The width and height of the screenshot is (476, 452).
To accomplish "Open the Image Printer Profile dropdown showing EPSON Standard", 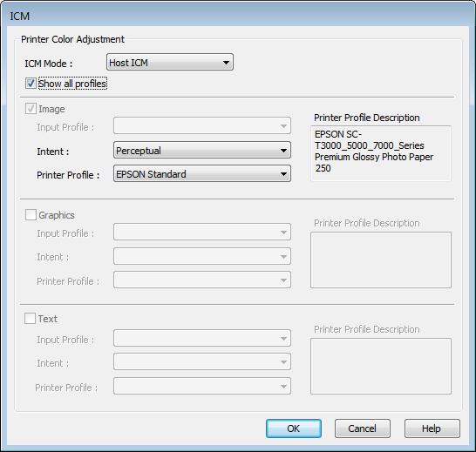I will [x=202, y=173].
